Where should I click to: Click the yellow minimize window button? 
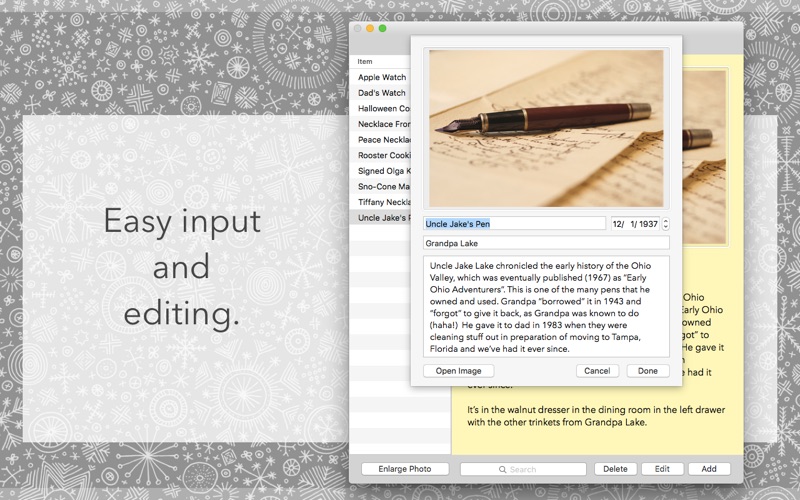(370, 29)
